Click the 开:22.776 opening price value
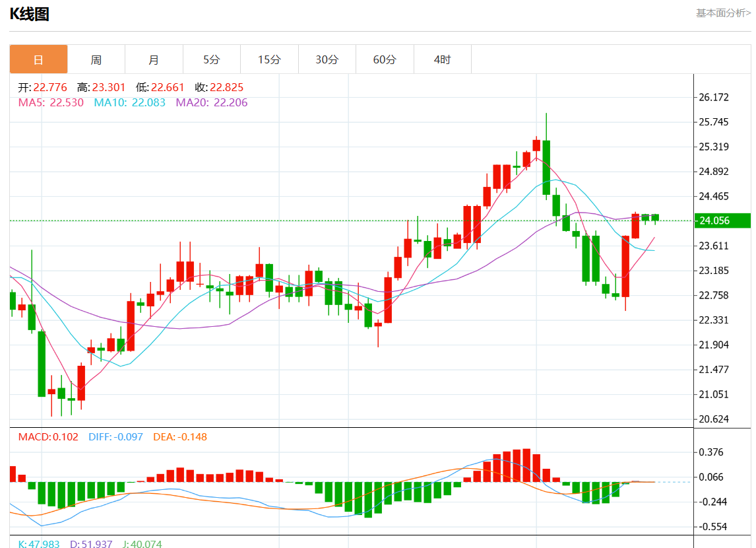 click(x=42, y=87)
